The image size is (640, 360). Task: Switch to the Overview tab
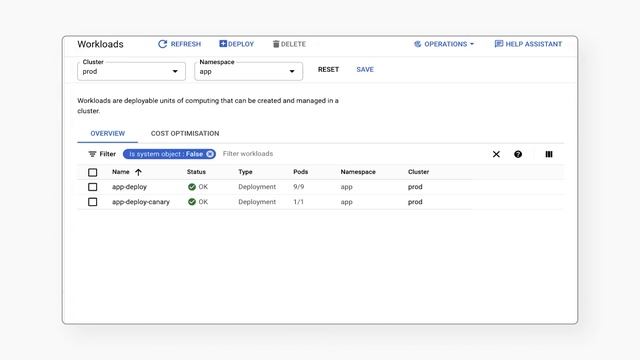108,133
